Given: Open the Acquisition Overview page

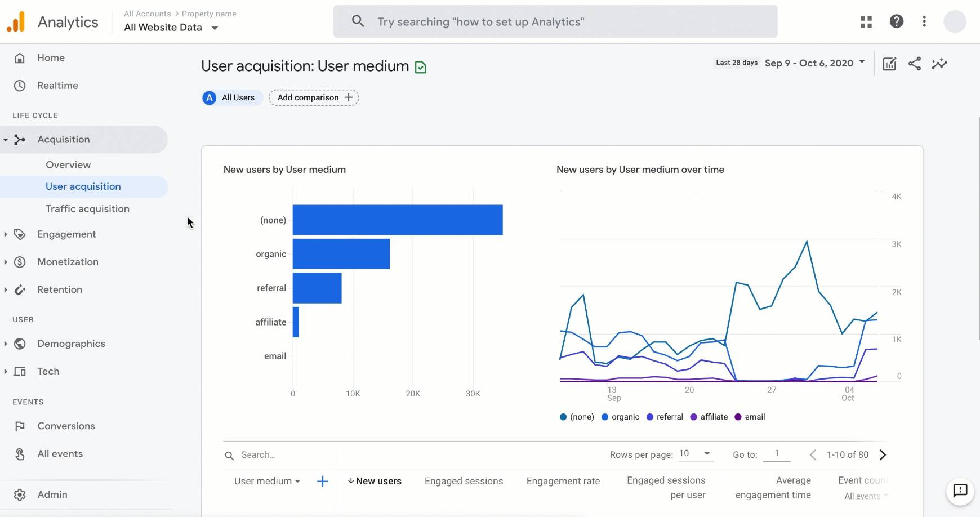Looking at the screenshot, I should [68, 164].
